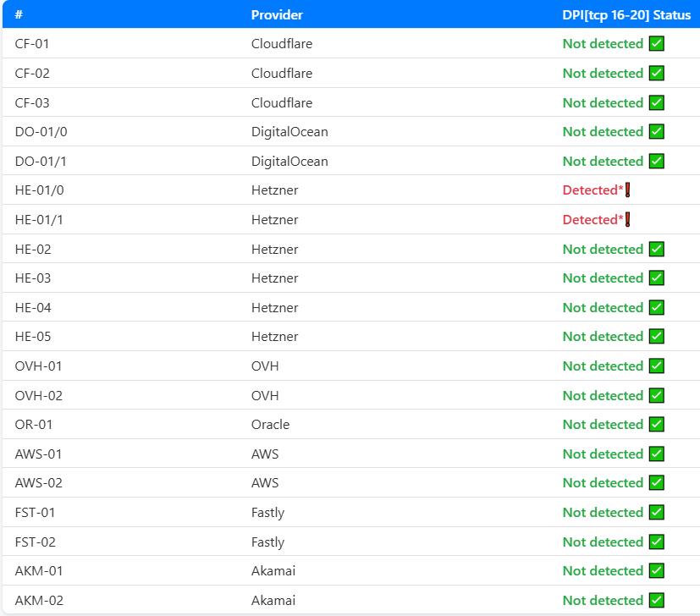Click the green checkmark icon in FST-01 row
Viewport: 700px width, 616px height.
click(x=656, y=513)
